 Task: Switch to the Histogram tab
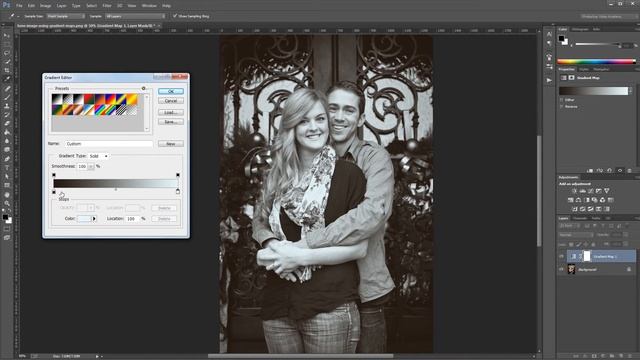pyautogui.click(x=580, y=29)
